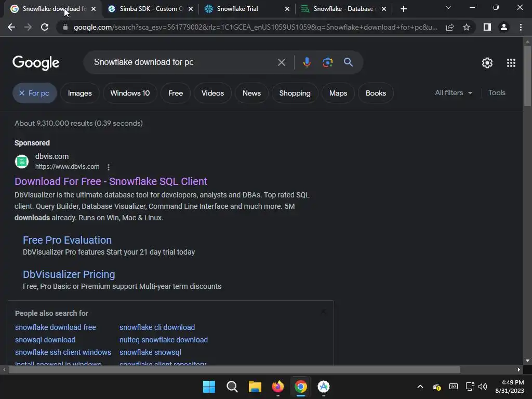View site info lock icon
This screenshot has width=532, height=399.
click(65, 27)
